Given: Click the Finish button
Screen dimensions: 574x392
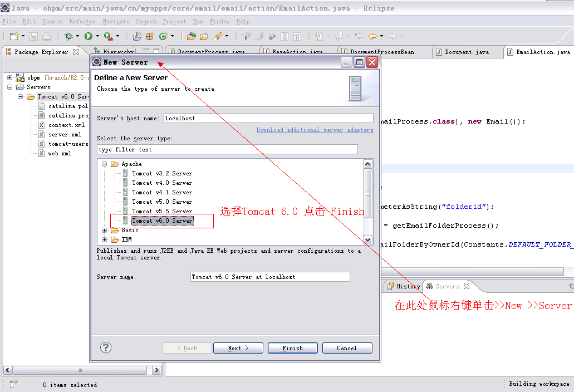Looking at the screenshot, I should 292,348.
